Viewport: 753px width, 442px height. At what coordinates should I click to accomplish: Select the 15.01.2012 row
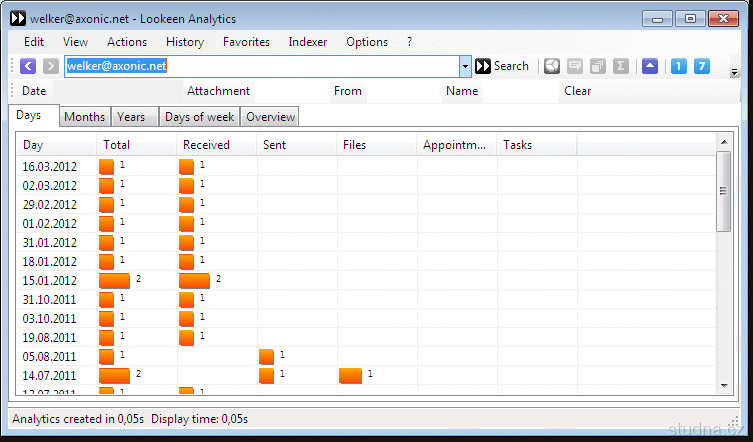tap(366, 281)
